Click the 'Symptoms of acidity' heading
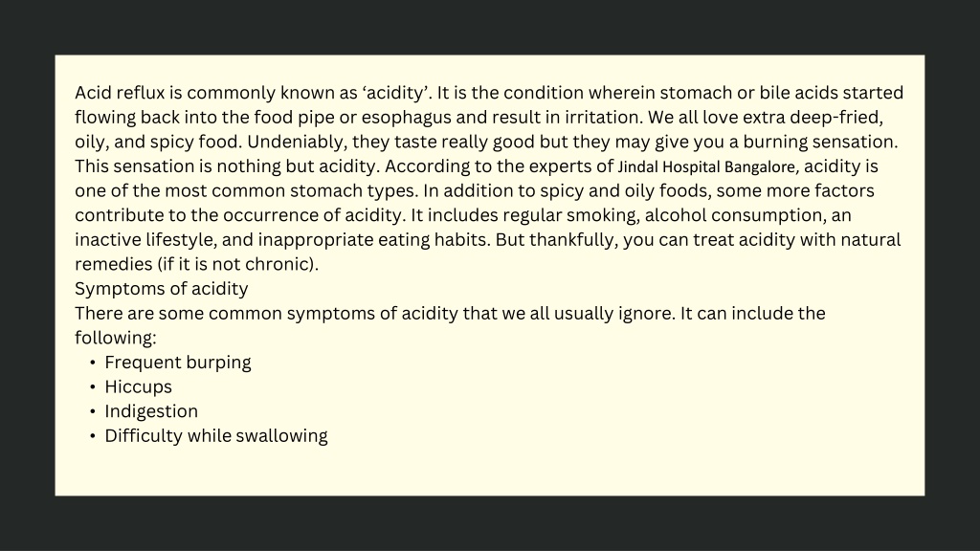980x551 pixels. pyautogui.click(x=161, y=289)
